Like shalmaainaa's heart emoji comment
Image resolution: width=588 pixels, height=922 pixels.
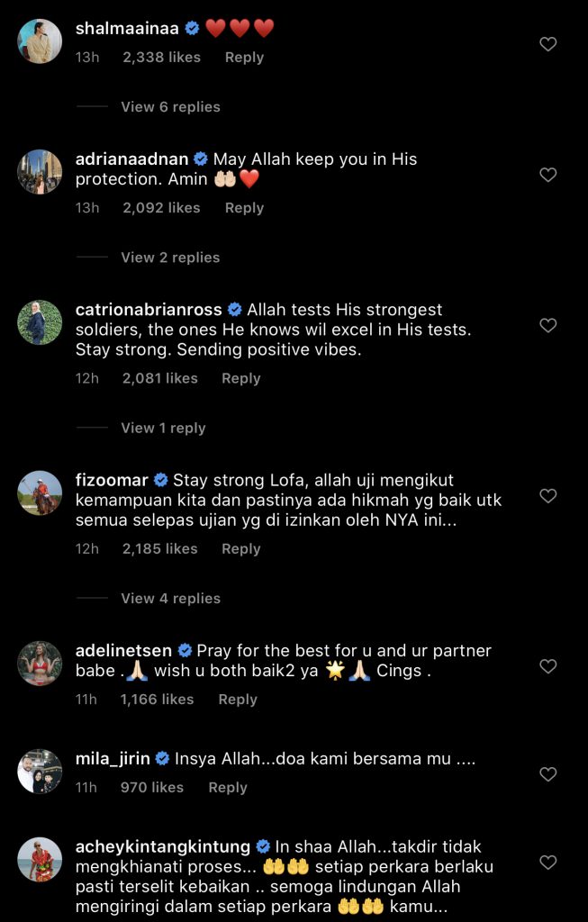pyautogui.click(x=547, y=44)
